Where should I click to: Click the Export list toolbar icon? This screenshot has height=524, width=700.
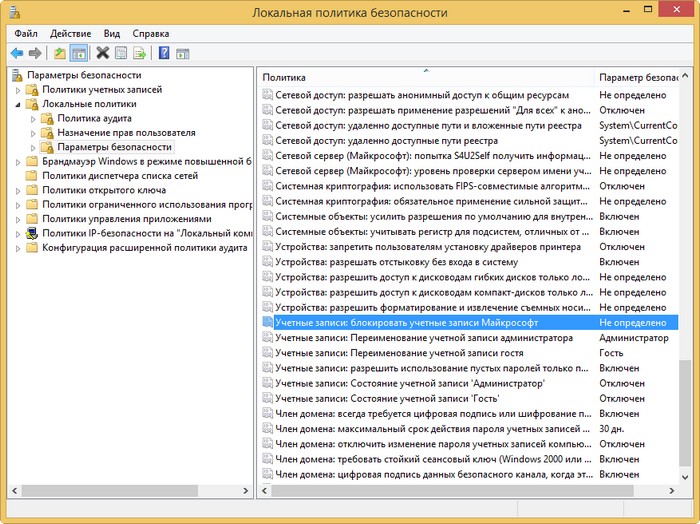click(139, 53)
